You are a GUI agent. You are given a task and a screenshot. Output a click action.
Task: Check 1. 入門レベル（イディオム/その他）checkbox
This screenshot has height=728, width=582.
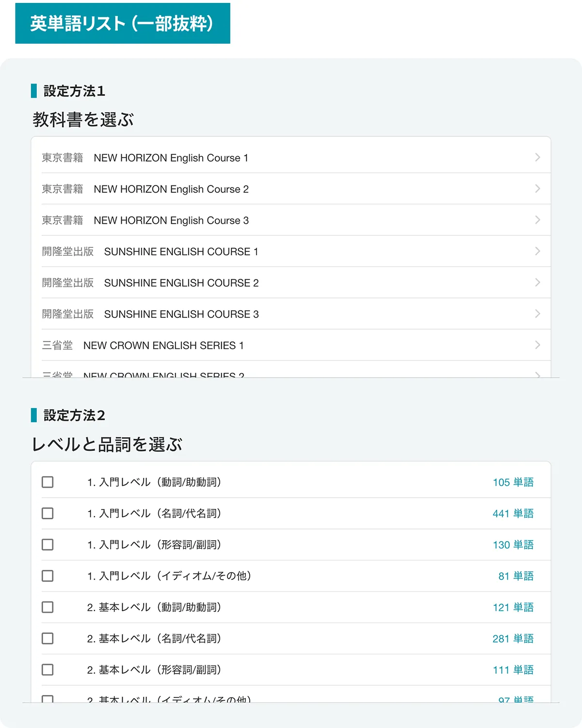[x=48, y=576]
